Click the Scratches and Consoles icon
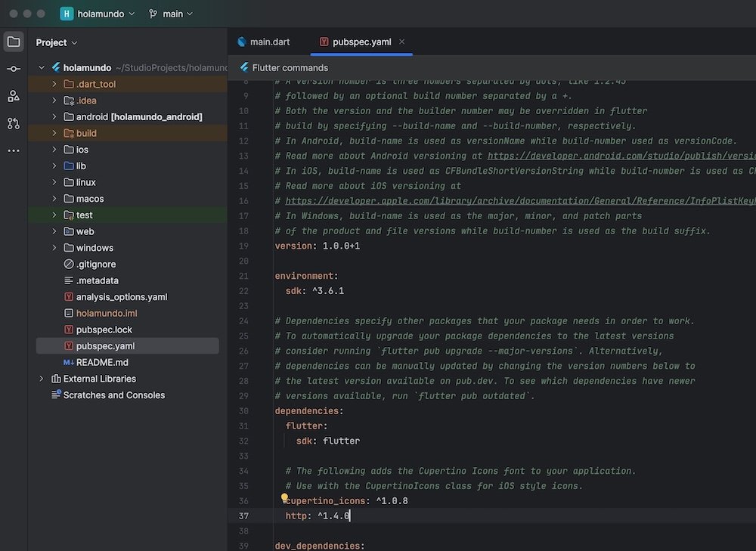The width and height of the screenshot is (756, 551). click(x=56, y=395)
